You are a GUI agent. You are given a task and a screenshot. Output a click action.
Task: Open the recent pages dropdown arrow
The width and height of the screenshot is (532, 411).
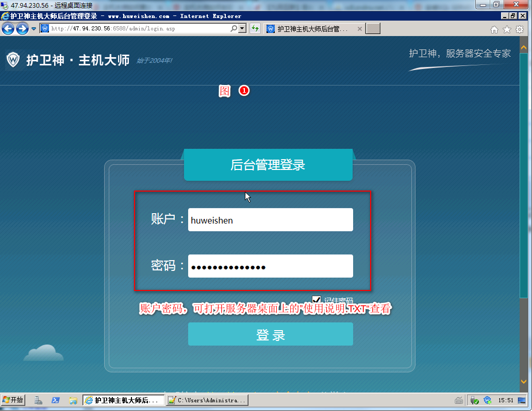34,29
